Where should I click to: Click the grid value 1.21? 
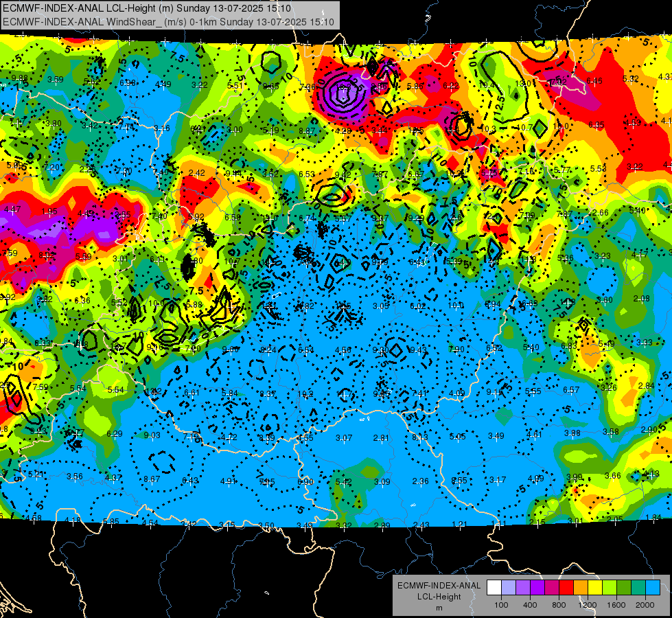tap(459, 524)
